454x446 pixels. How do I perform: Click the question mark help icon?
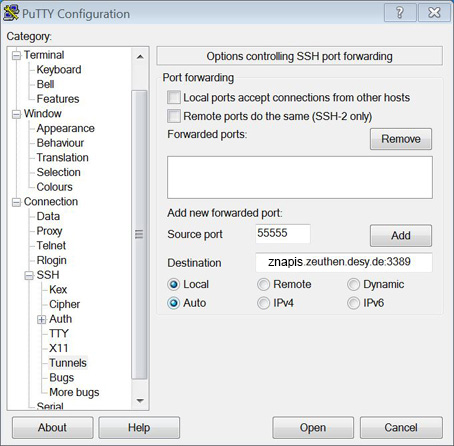(400, 13)
